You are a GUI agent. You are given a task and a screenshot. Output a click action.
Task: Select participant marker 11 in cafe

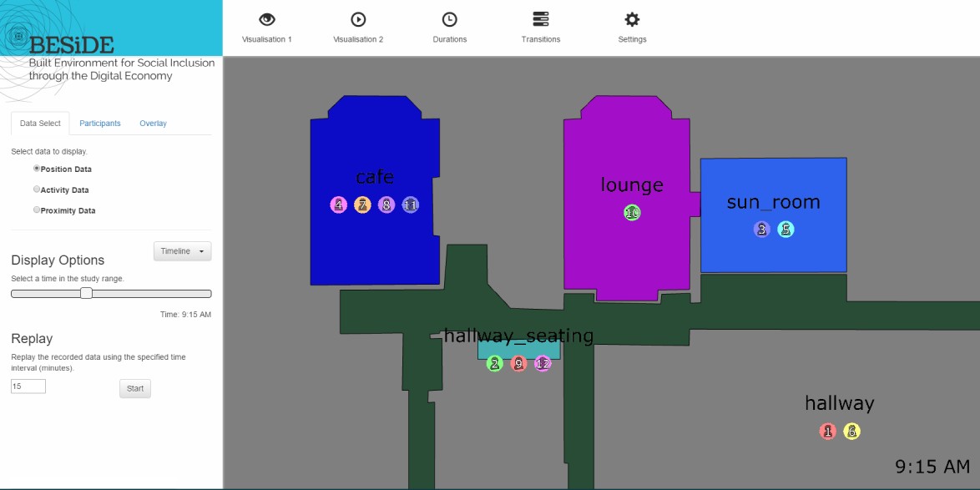pyautogui.click(x=410, y=205)
